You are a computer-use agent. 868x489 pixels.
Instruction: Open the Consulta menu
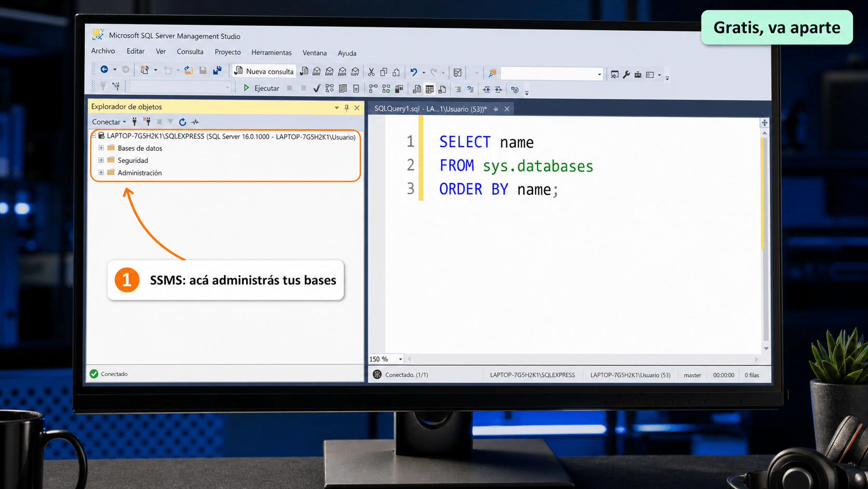190,51
